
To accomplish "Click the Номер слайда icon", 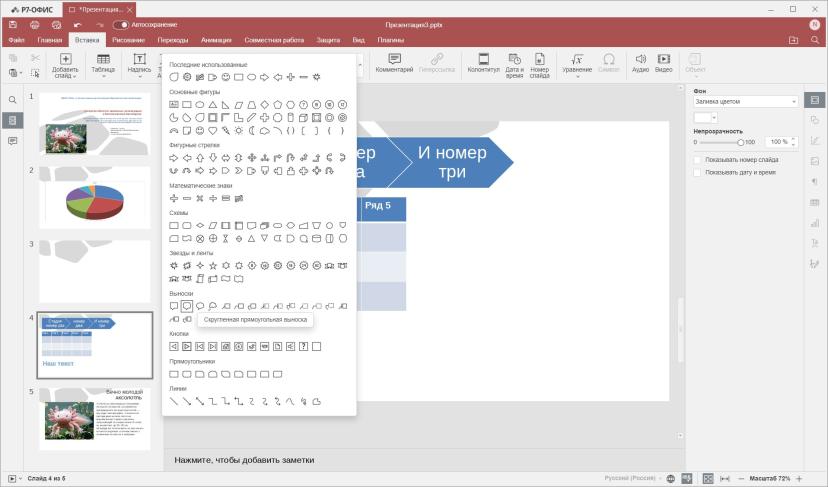I will point(540,65).
